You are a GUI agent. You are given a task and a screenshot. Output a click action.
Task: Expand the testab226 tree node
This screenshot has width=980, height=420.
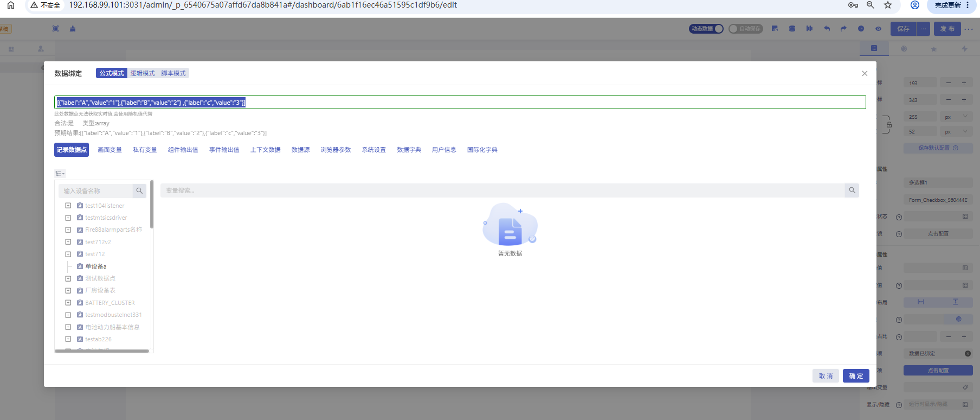pos(68,339)
